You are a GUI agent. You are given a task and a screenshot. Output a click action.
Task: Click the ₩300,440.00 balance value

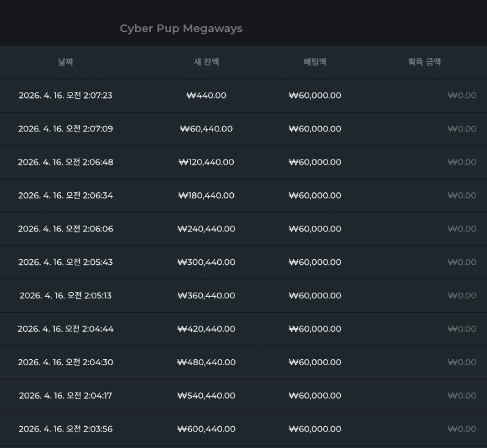pyautogui.click(x=206, y=262)
